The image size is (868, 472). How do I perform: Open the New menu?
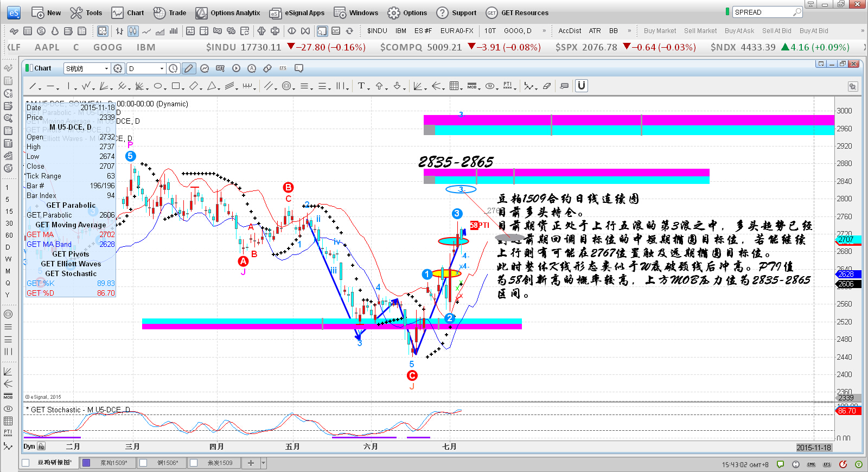point(46,12)
